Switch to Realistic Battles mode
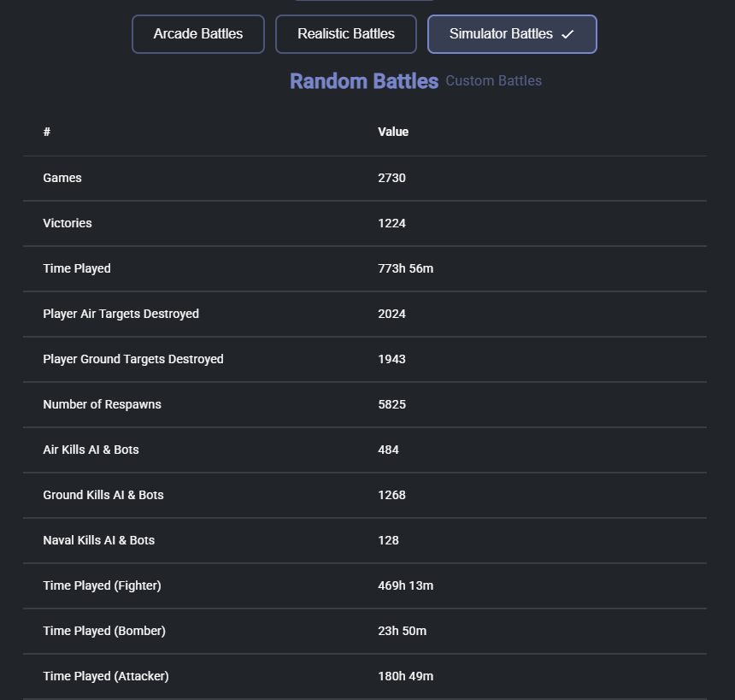Viewport: 735px width, 700px height. click(x=346, y=34)
